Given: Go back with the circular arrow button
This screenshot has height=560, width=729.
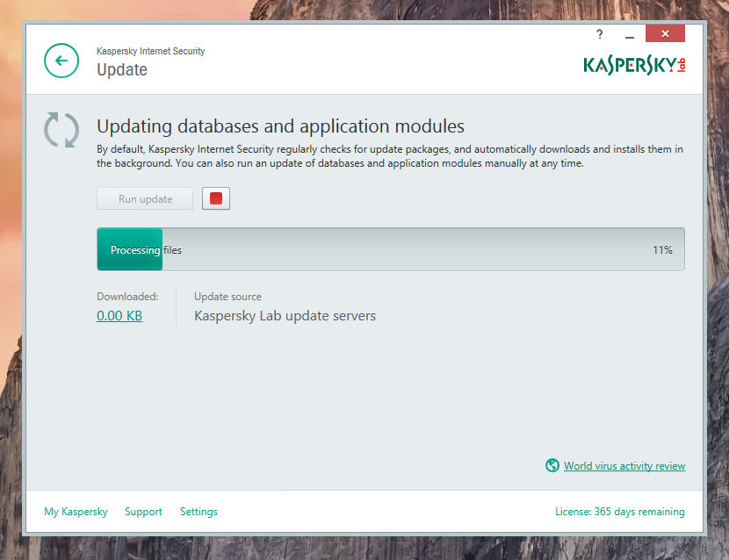Looking at the screenshot, I should (61, 61).
